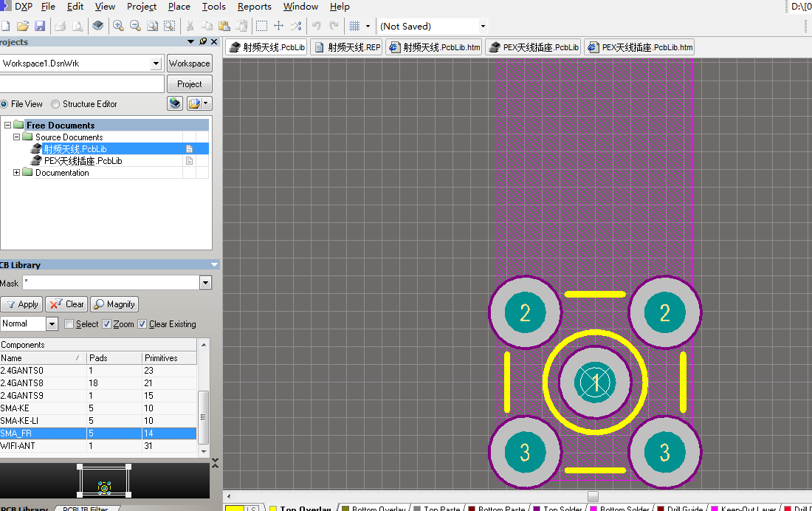Click the Cut scissors icon
812x511 pixels.
click(x=190, y=26)
